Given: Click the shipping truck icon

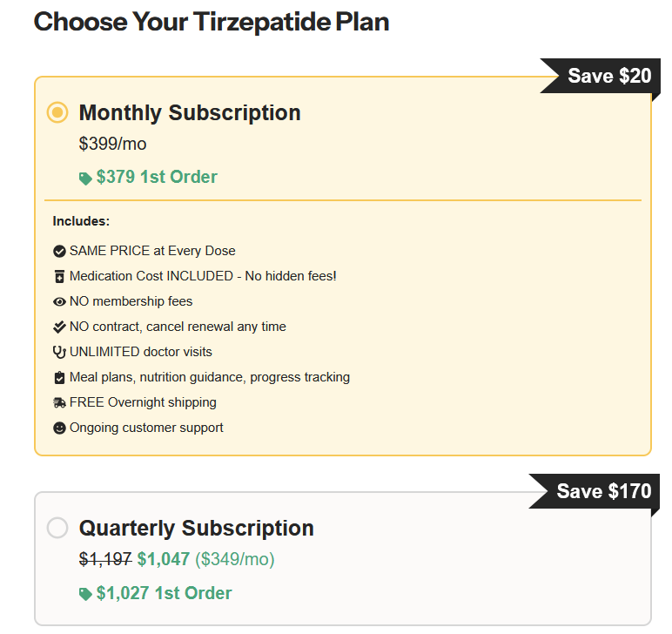Looking at the screenshot, I should tap(59, 402).
